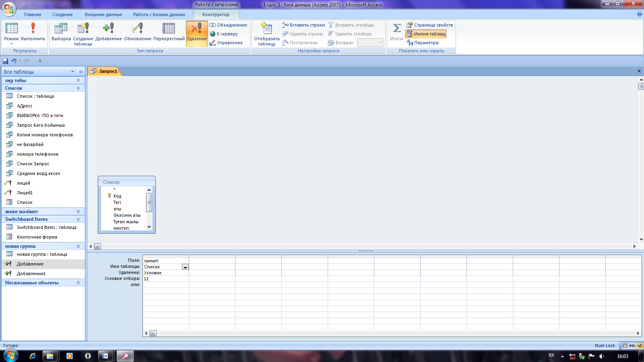Select Копия номера телефонов item
This screenshot has width=644, height=362.
coord(43,135)
